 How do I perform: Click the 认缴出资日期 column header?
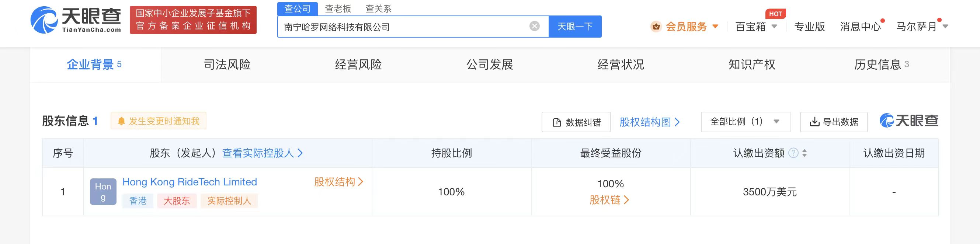pyautogui.click(x=894, y=153)
